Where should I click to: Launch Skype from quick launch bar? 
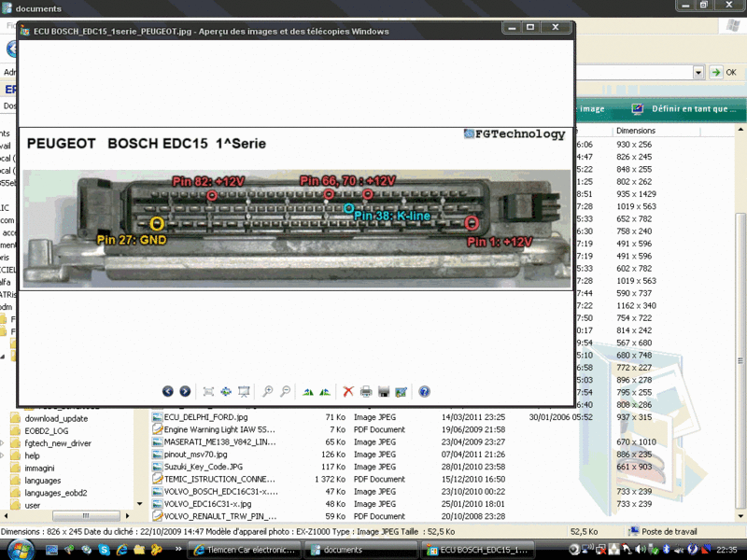click(x=105, y=550)
